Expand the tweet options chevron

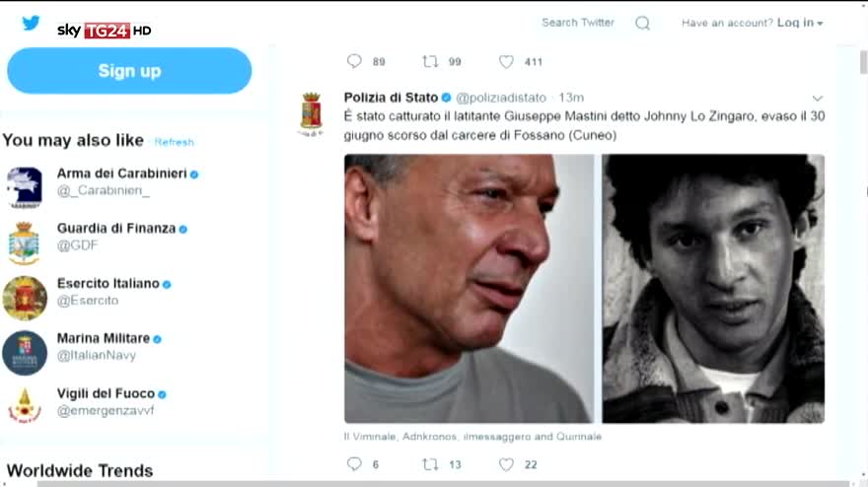coord(817,99)
